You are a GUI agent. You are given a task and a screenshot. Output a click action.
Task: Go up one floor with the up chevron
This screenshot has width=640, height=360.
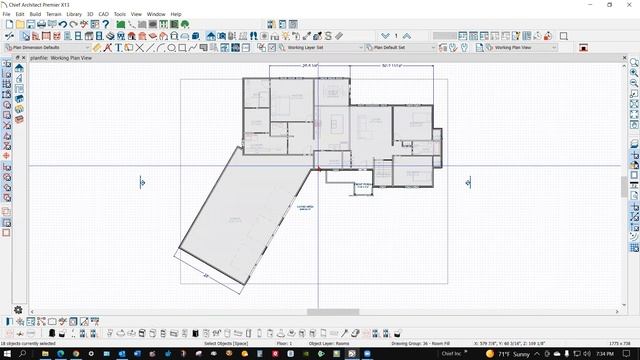(407, 36)
